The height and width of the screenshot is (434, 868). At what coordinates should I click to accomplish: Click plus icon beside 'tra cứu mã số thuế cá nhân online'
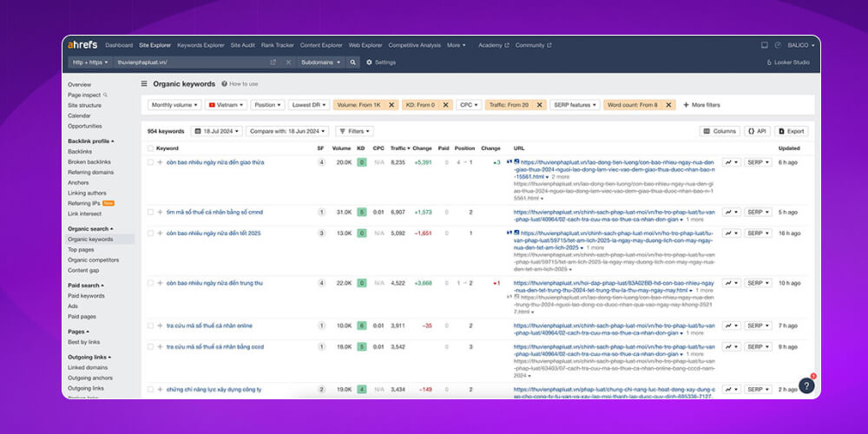(160, 325)
